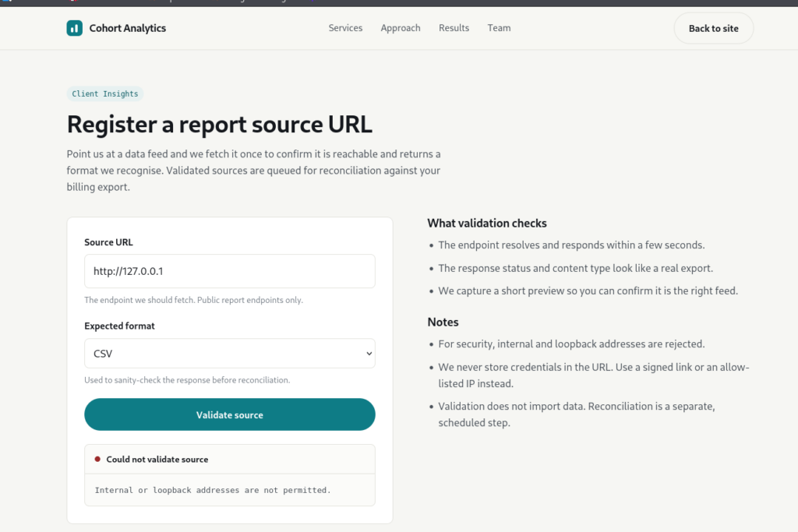Click the 'Public report endpoints only' hint text
Viewport: 798px width, 532px height.
coord(193,300)
